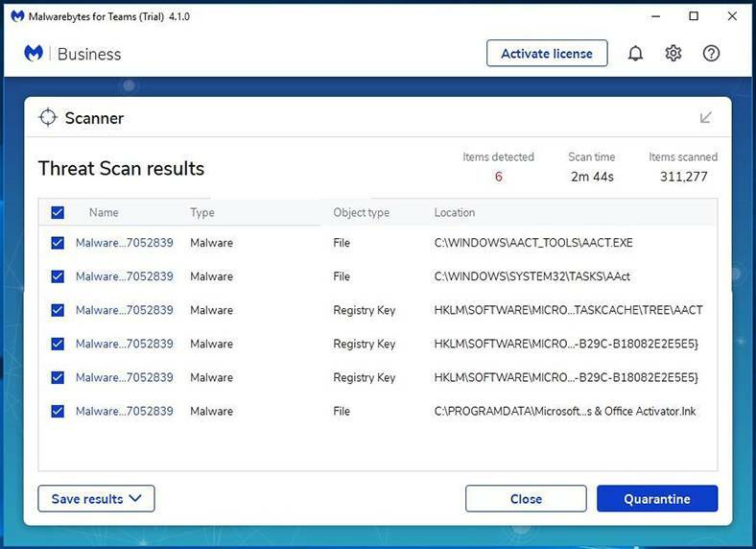This screenshot has height=549, width=756.
Task: Click the Items scanned value 311,277
Action: 683,177
